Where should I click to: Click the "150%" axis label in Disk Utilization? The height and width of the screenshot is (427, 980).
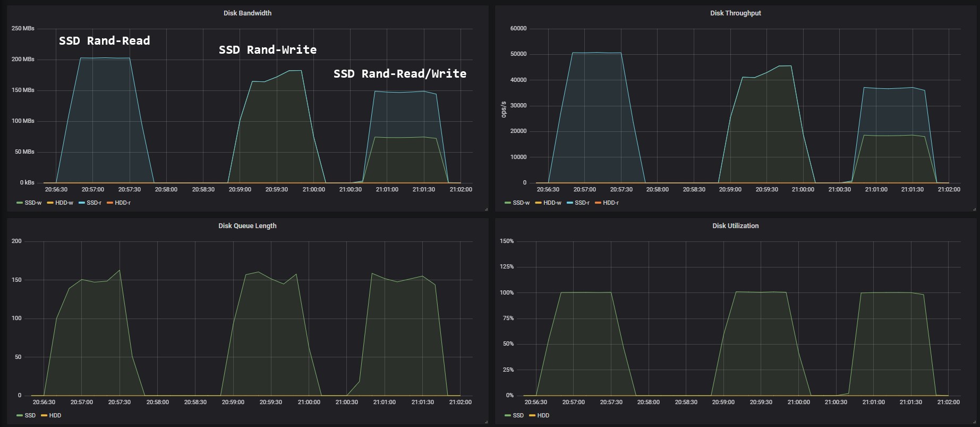[507, 241]
